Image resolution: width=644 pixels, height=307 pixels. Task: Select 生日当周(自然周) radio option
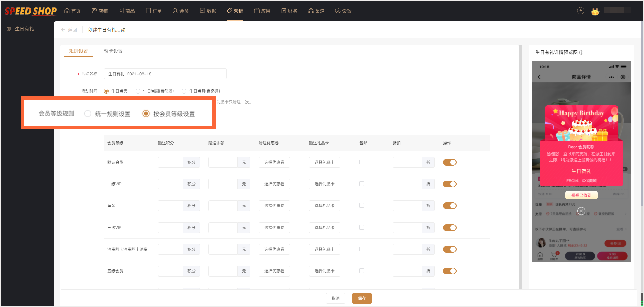pyautogui.click(x=138, y=91)
